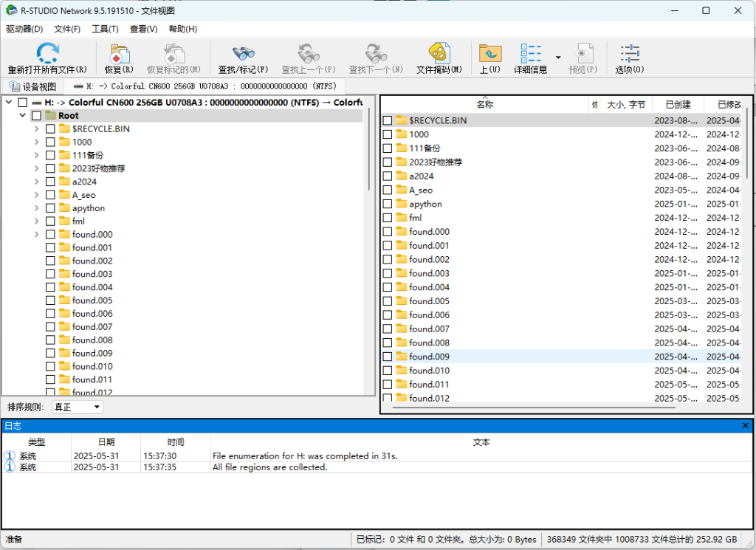The image size is (756, 550).
Task: Tick the found.009 checkbox in file list
Action: tap(388, 357)
